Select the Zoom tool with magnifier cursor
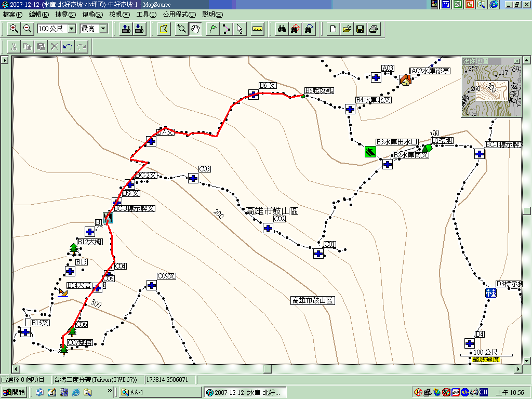Image resolution: width=532 pixels, height=399 pixels. [x=181, y=29]
